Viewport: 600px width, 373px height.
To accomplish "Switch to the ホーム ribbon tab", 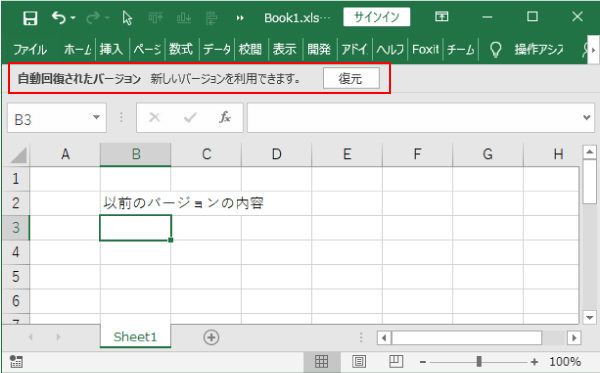I will point(77,49).
